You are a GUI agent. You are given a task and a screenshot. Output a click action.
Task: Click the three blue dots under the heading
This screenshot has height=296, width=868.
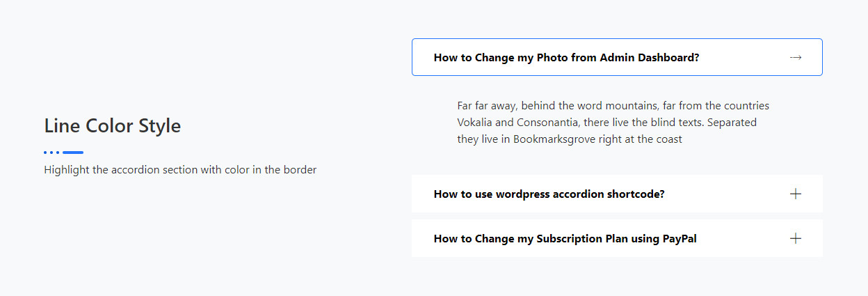[51, 152]
